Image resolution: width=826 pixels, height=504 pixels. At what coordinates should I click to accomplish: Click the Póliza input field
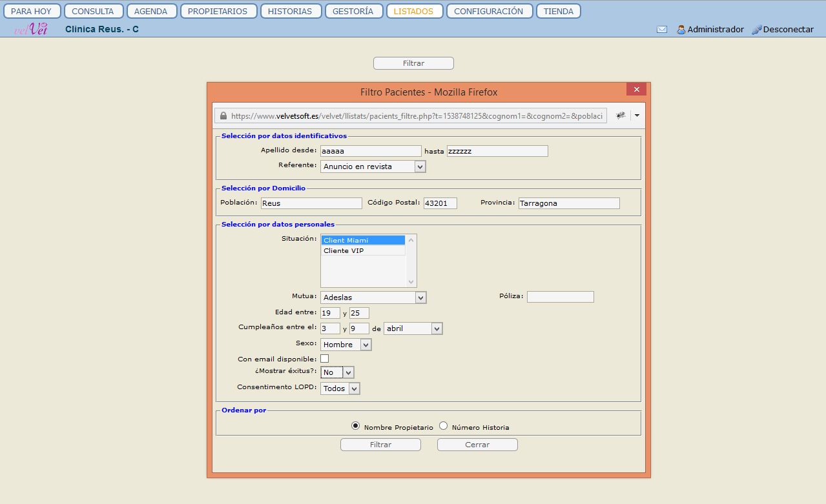tap(560, 297)
